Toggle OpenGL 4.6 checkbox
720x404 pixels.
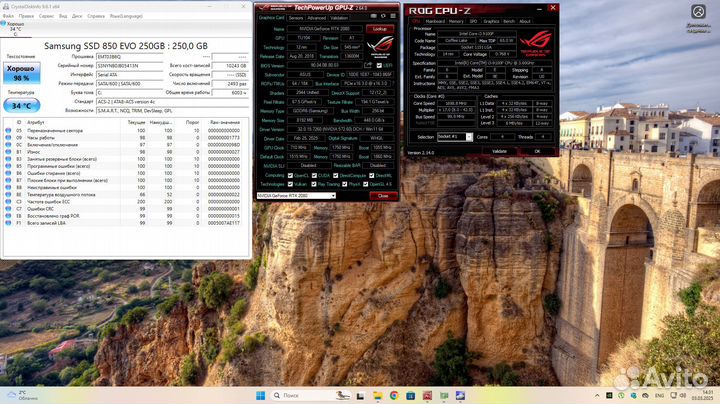point(366,184)
